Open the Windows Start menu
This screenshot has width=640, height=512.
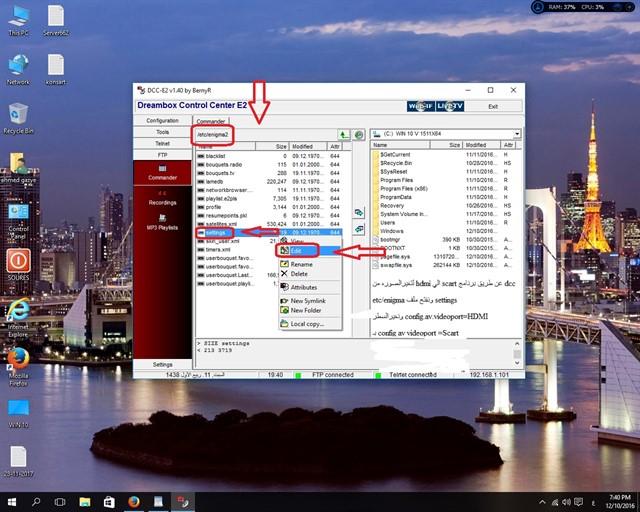[x=11, y=502]
